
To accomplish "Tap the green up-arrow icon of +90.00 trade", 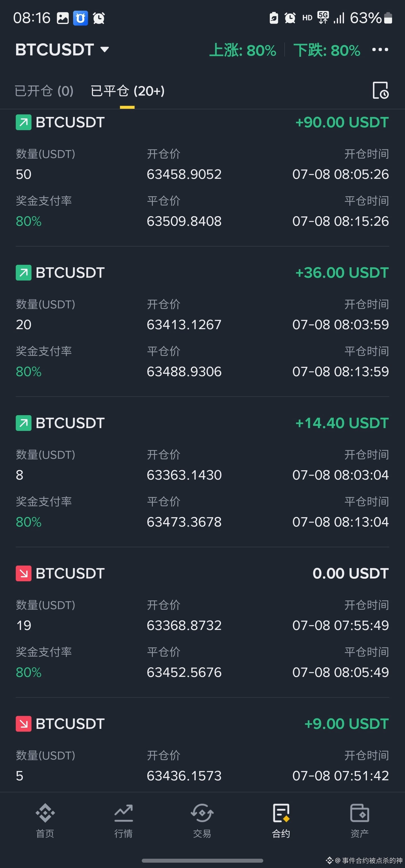I will [24, 122].
